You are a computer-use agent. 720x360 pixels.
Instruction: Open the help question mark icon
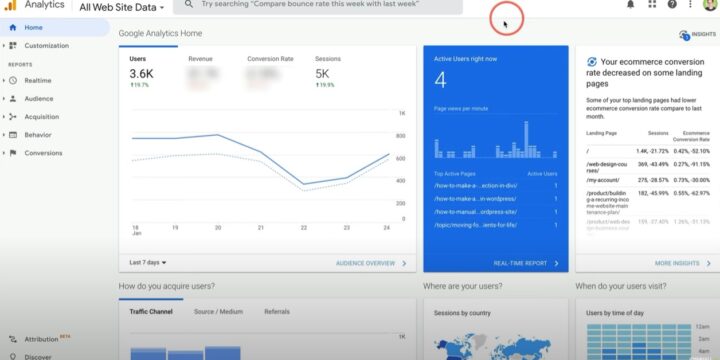tap(672, 5)
